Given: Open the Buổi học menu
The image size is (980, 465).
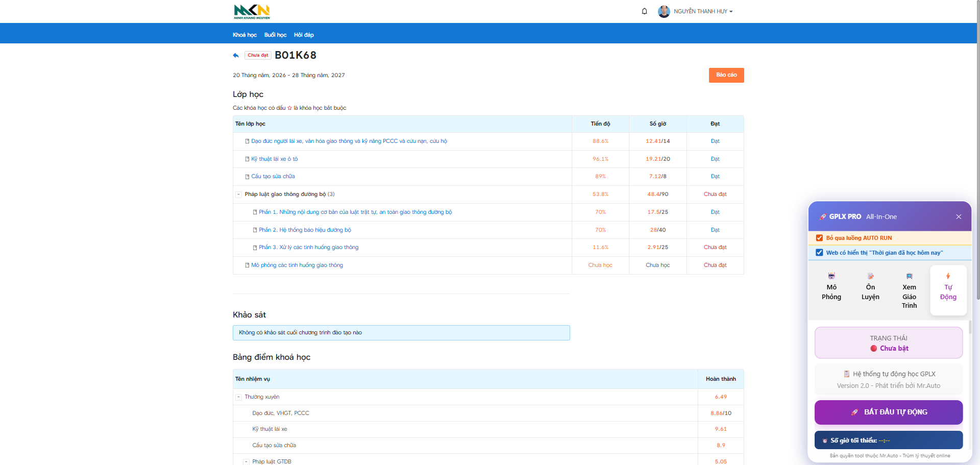Looking at the screenshot, I should tap(276, 35).
